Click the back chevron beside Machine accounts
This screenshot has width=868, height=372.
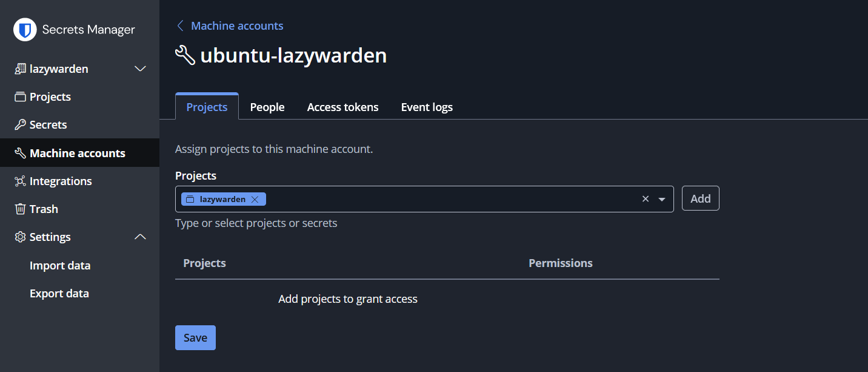coord(180,25)
